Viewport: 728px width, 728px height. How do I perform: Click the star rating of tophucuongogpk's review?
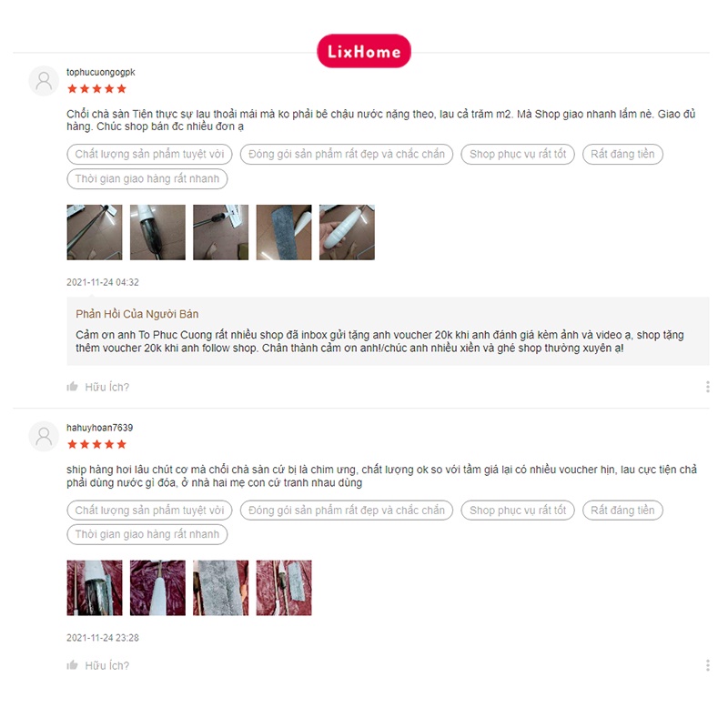point(96,88)
